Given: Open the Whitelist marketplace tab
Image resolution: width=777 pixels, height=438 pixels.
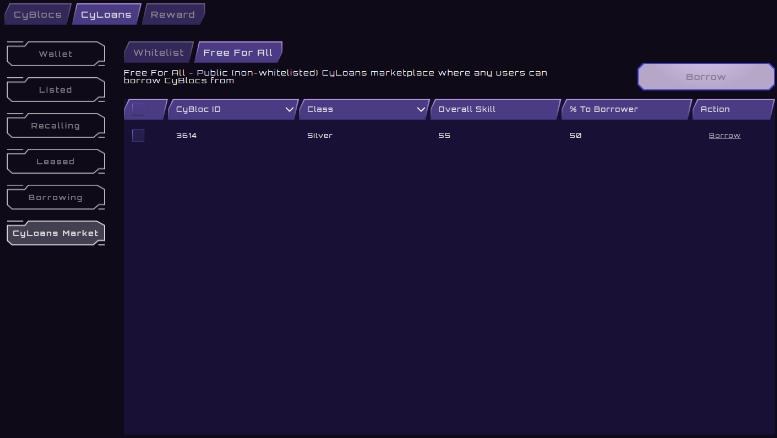Looking at the screenshot, I should pos(159,53).
